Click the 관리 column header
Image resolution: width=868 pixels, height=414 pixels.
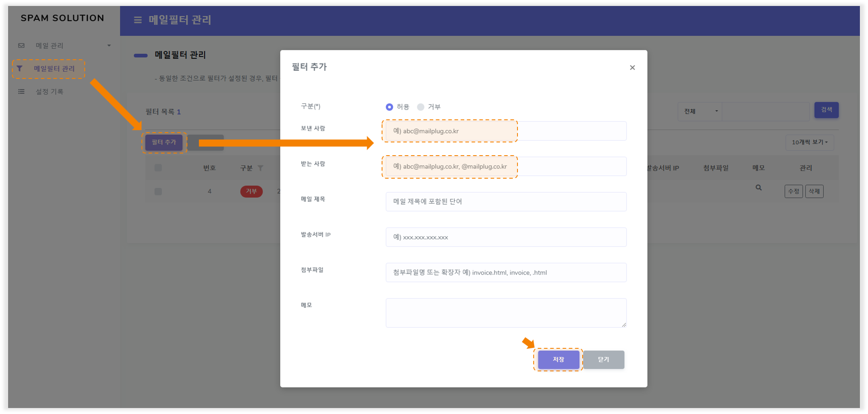click(x=806, y=168)
